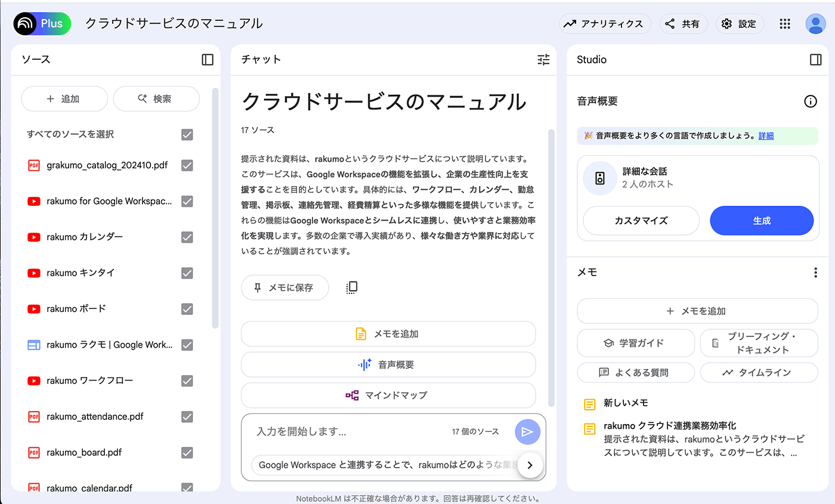The width and height of the screenshot is (835, 504).
Task: Click 音声概要 chat suggestion button
Action: [388, 364]
